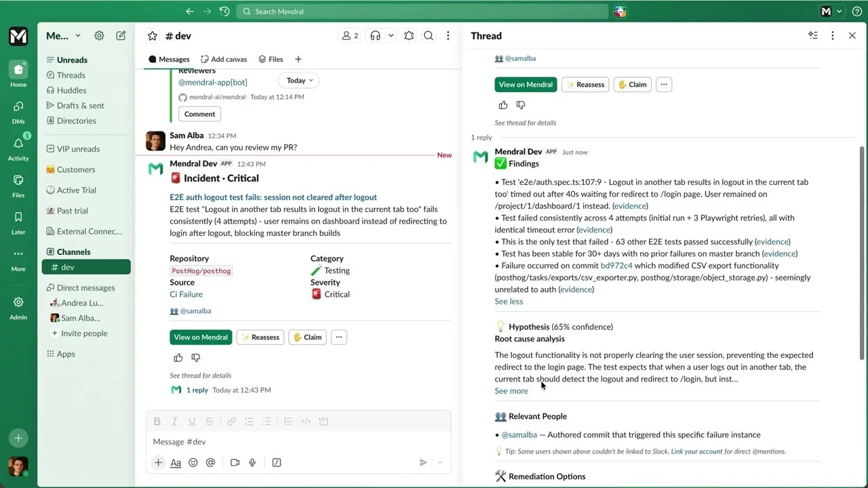View the 2 channel members
The height and width of the screenshot is (488, 868).
[350, 36]
